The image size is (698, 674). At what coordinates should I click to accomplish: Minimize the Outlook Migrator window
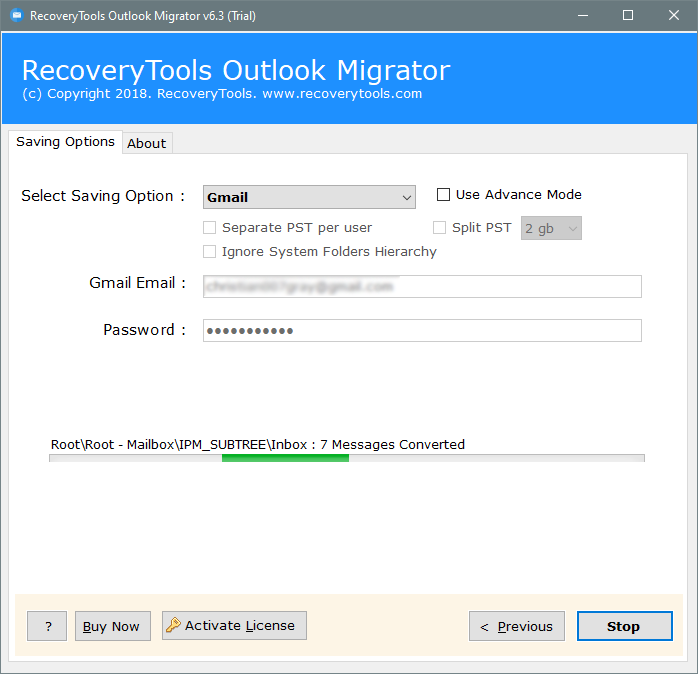[583, 16]
